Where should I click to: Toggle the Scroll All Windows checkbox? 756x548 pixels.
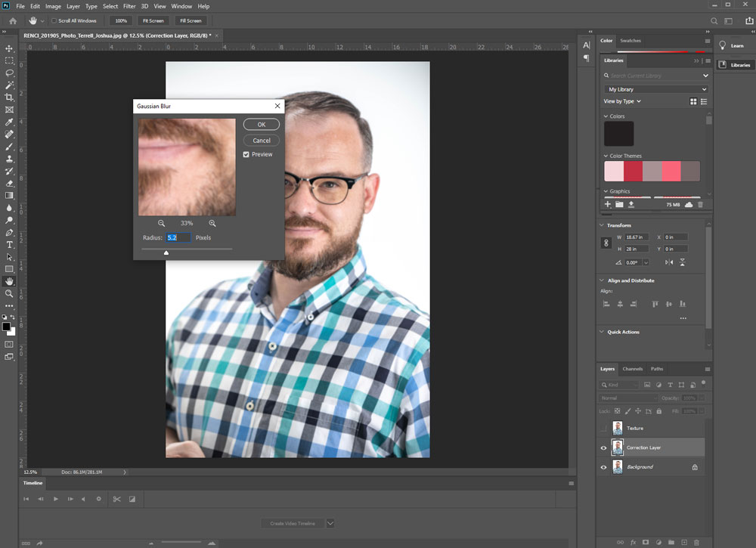click(54, 20)
